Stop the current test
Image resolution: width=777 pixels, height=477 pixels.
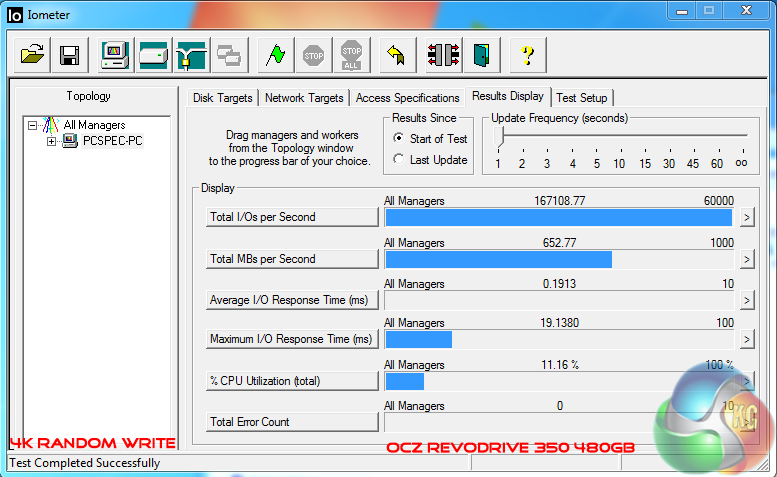pos(314,55)
